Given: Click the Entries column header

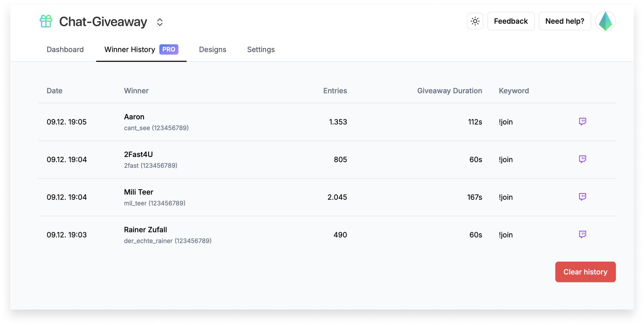Looking at the screenshot, I should pyautogui.click(x=335, y=91).
